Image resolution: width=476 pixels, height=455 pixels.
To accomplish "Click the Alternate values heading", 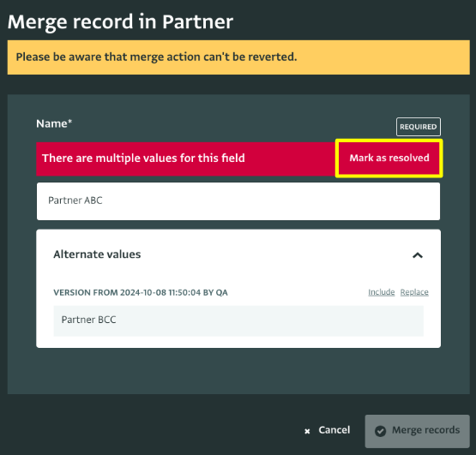I will (97, 254).
